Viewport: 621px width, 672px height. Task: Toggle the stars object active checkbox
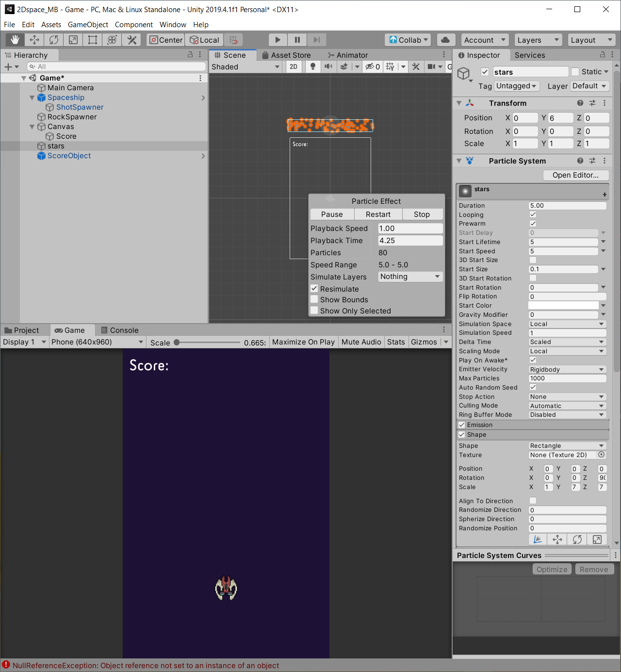pos(485,72)
